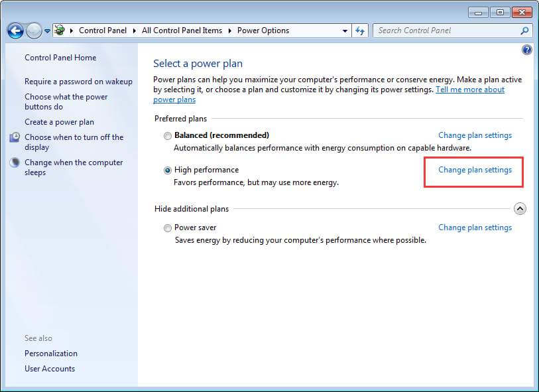Change plan settings for Balanced

click(475, 135)
